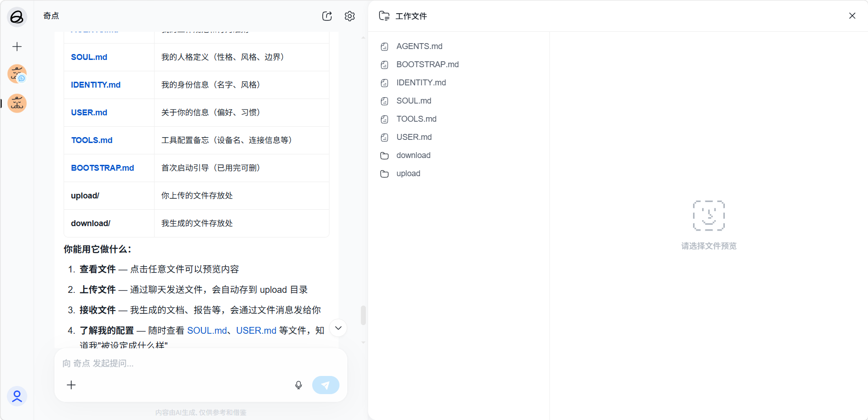
Task: Click the USER.md link in list item 4
Action: coord(256,331)
